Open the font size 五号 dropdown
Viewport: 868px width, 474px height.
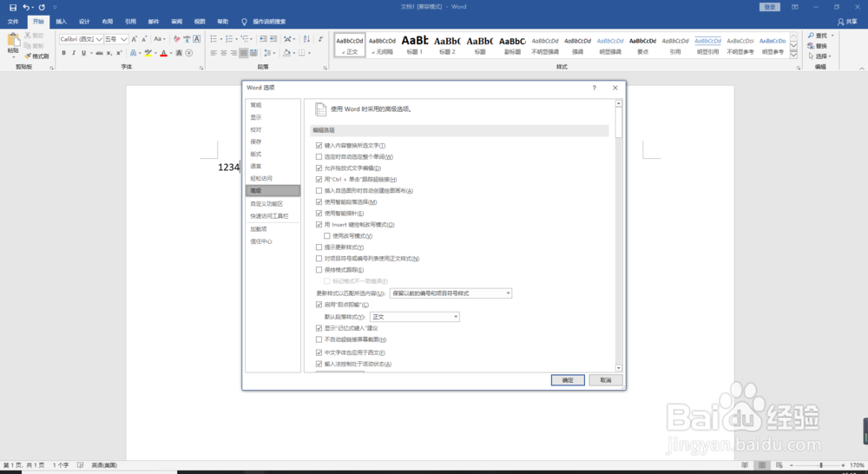click(124, 39)
